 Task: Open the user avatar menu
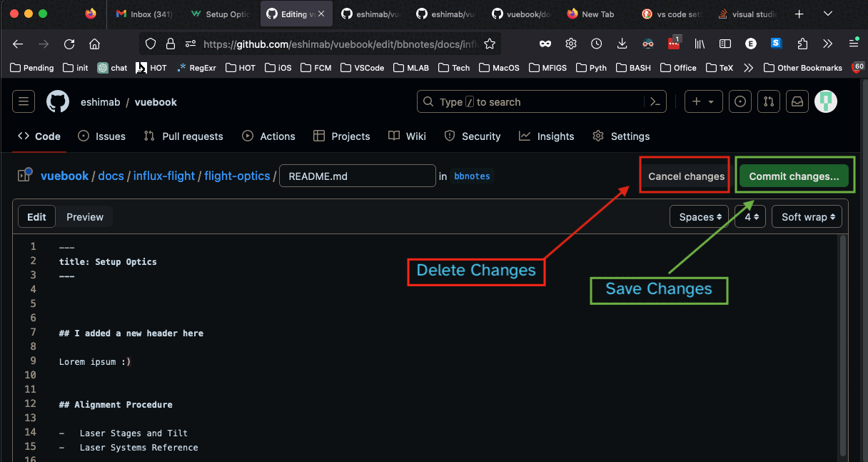tap(826, 102)
